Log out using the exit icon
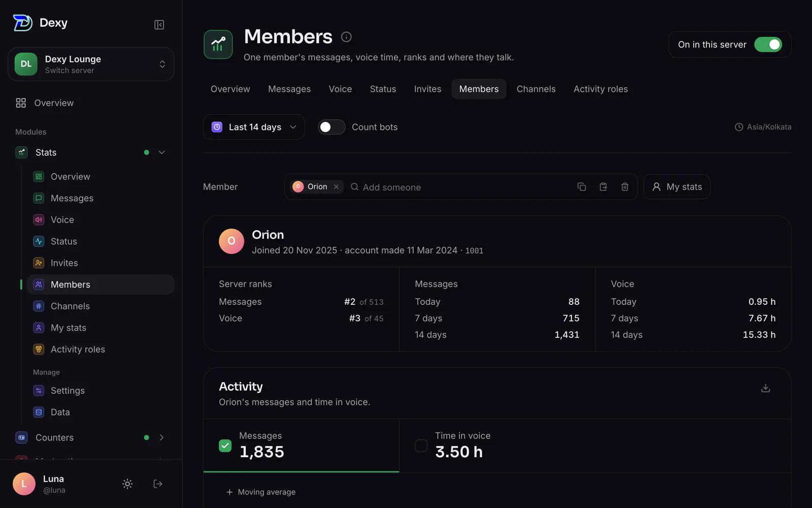 (x=158, y=484)
